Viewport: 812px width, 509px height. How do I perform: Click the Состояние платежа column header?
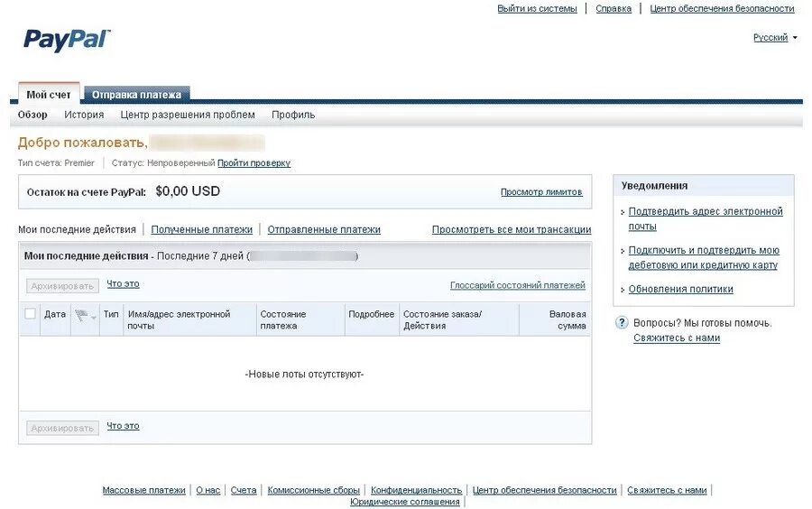click(282, 320)
